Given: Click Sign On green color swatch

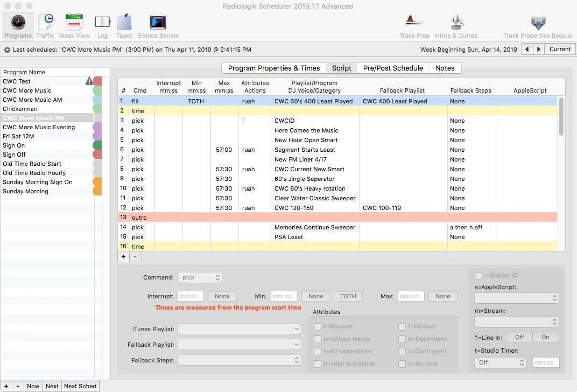Looking at the screenshot, I should click(97, 145).
